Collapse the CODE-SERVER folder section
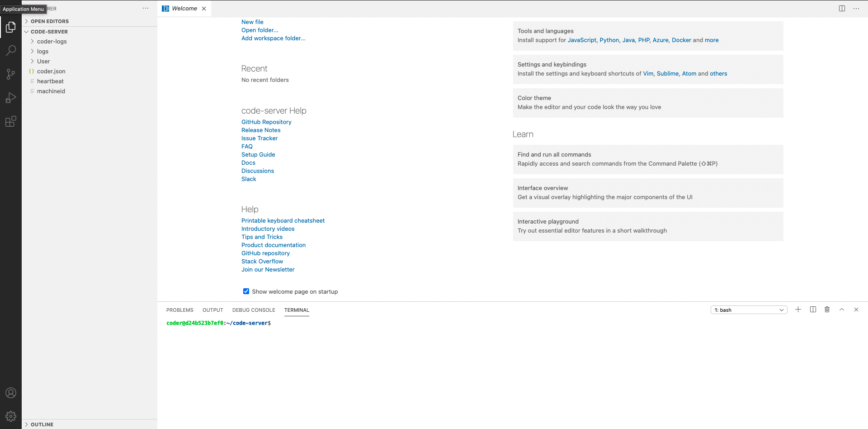Image resolution: width=868 pixels, height=429 pixels. tap(90, 32)
